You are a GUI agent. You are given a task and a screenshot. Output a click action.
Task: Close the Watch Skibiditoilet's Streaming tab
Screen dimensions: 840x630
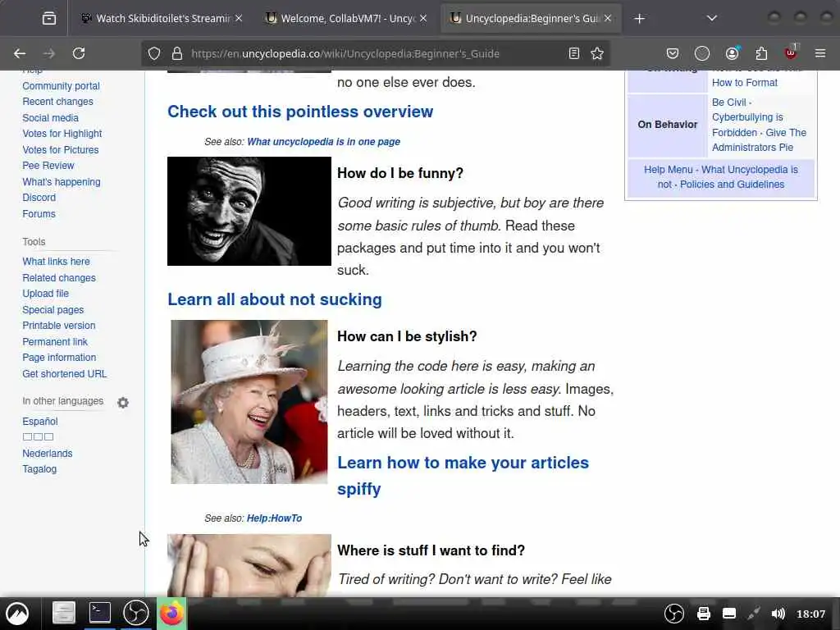coord(239,18)
